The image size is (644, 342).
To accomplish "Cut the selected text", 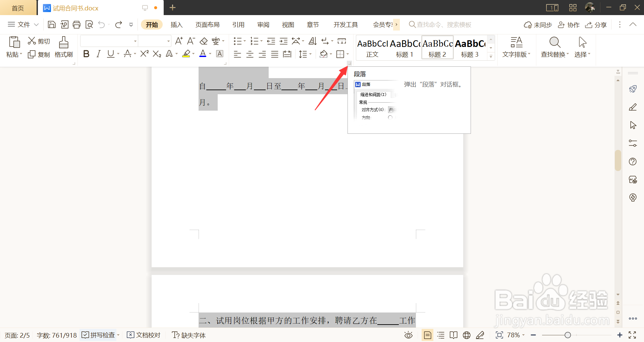I will [39, 41].
